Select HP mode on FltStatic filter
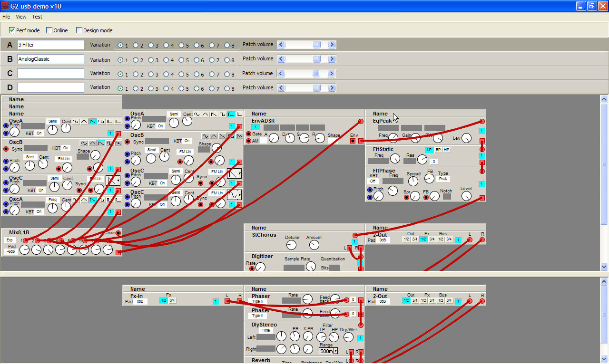609x364 pixels. point(446,150)
